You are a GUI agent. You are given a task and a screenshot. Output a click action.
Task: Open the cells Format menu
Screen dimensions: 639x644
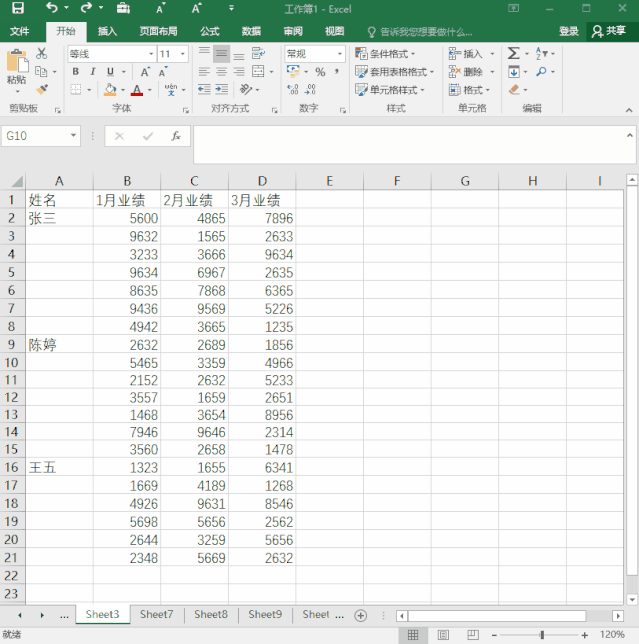(x=469, y=90)
